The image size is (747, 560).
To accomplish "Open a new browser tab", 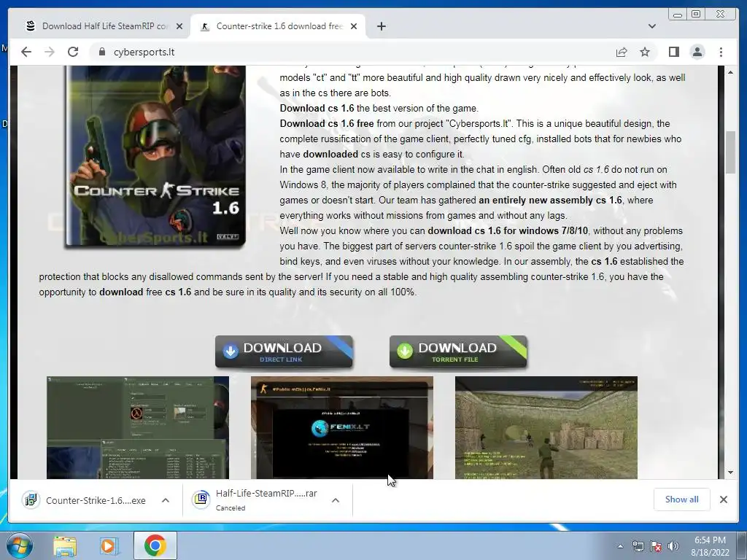I will [381, 26].
